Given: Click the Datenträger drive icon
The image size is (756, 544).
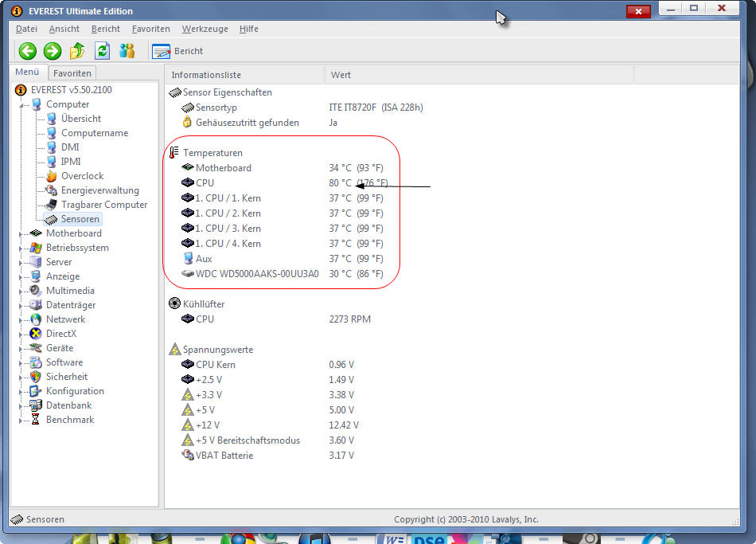Looking at the screenshot, I should (x=36, y=305).
